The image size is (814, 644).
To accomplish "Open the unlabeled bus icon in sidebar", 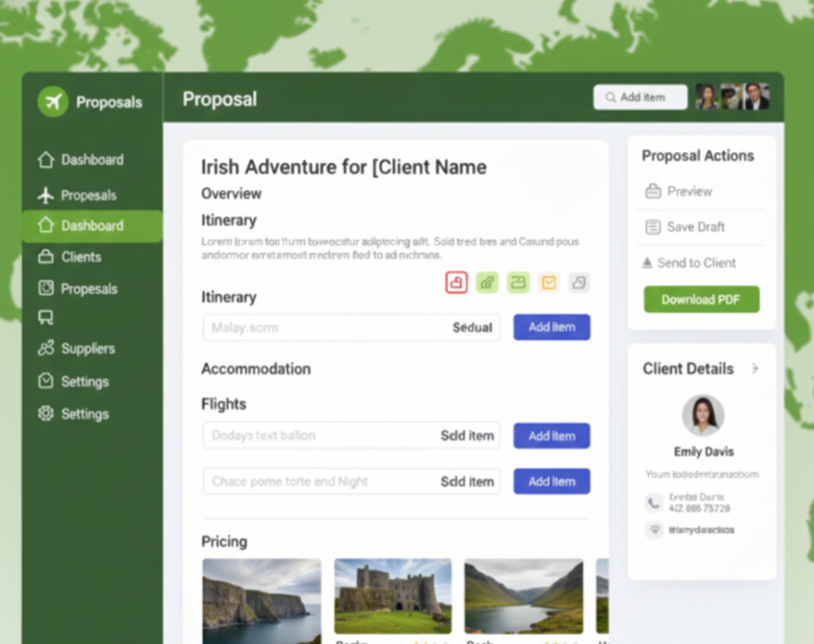I will tap(46, 318).
